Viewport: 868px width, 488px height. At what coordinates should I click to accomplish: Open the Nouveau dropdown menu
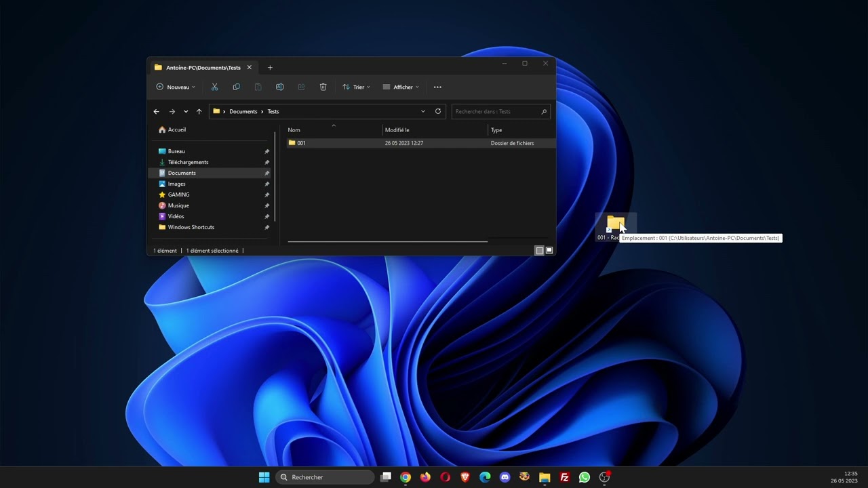176,87
